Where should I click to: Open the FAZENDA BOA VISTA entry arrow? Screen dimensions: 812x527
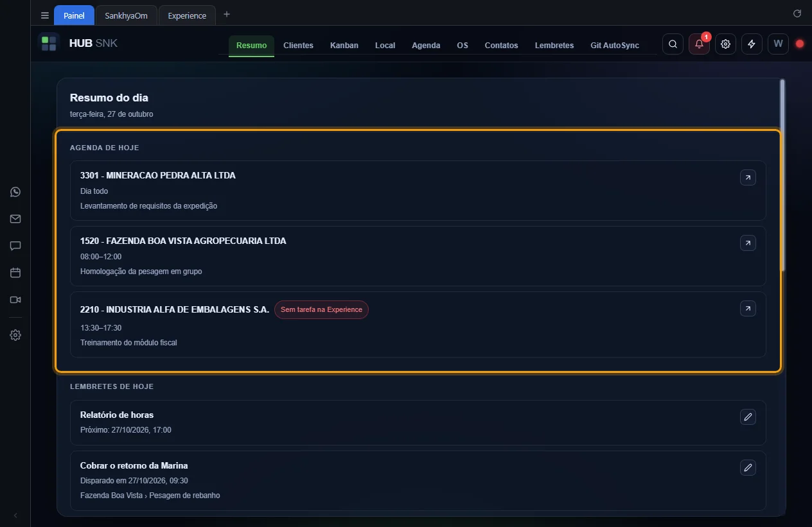pyautogui.click(x=748, y=243)
